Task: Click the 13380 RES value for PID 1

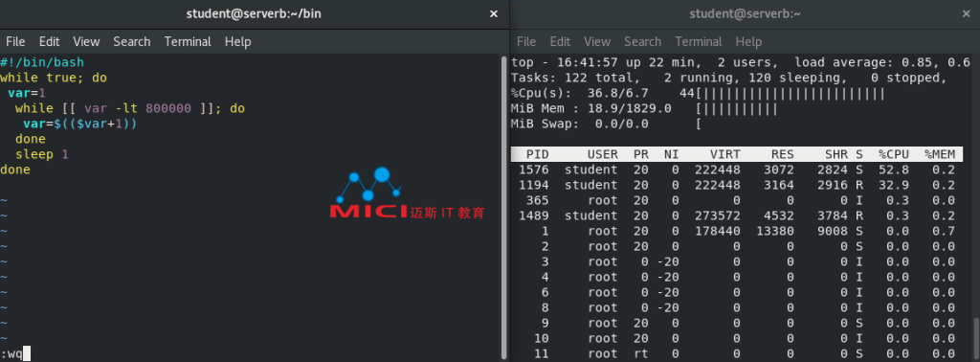Action: click(775, 231)
